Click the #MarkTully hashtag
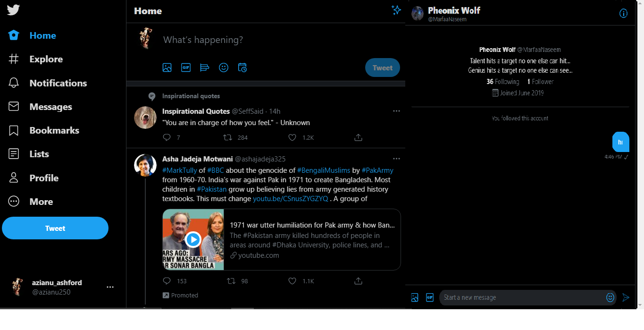This screenshot has width=644, height=330. click(x=180, y=170)
